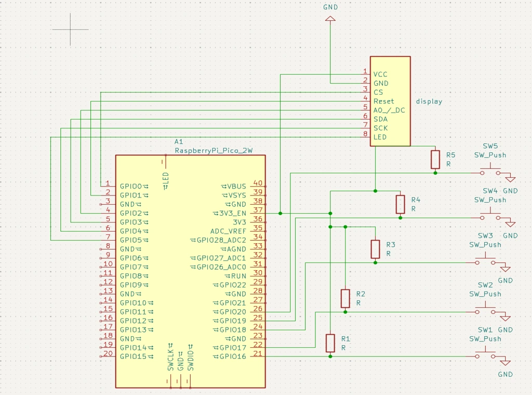Click the LED pin 8 label on the display
532x395 pixels.
point(380,137)
